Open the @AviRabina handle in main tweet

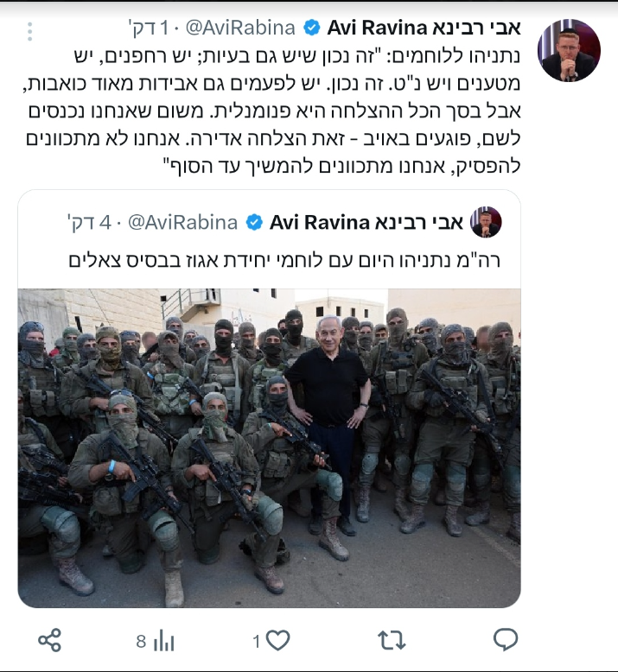pyautogui.click(x=240, y=29)
